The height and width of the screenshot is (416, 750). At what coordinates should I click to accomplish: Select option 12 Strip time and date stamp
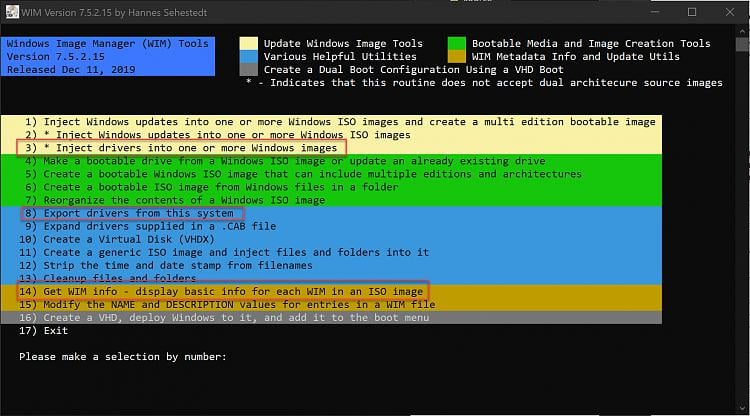tap(165, 265)
